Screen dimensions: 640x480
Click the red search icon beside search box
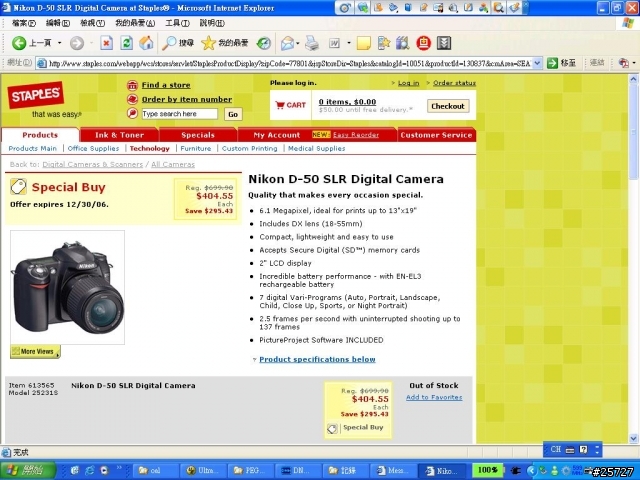tap(132, 113)
